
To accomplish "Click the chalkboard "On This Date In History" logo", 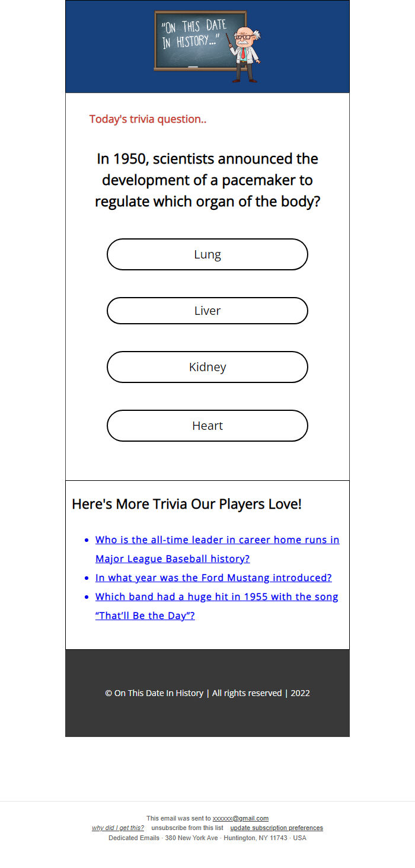I will (x=199, y=40).
